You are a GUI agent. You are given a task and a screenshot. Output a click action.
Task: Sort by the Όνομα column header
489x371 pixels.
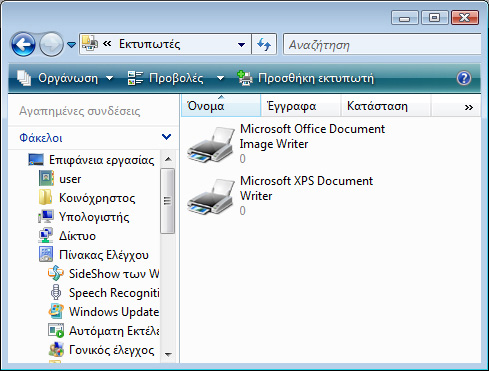221,106
